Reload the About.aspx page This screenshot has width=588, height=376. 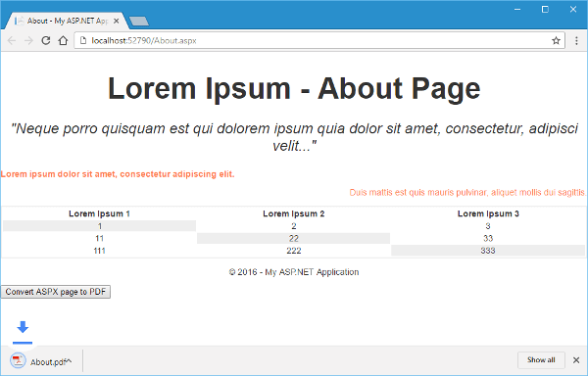[x=46, y=40]
